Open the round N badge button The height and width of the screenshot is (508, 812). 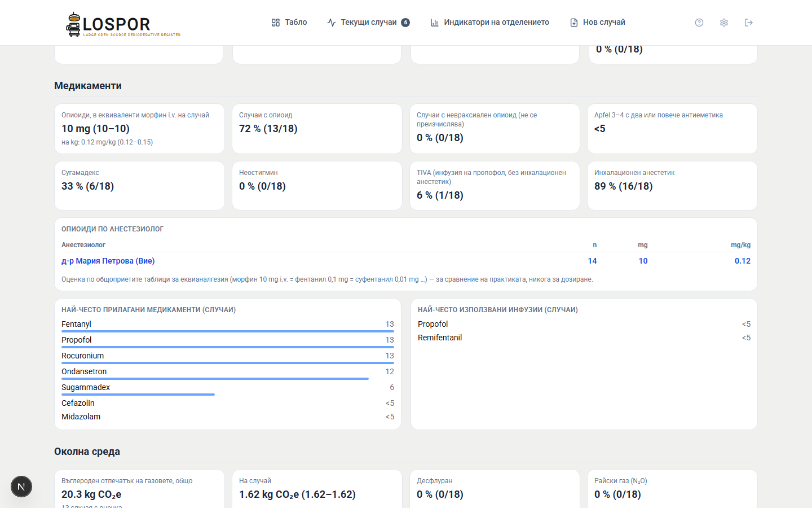click(x=21, y=487)
